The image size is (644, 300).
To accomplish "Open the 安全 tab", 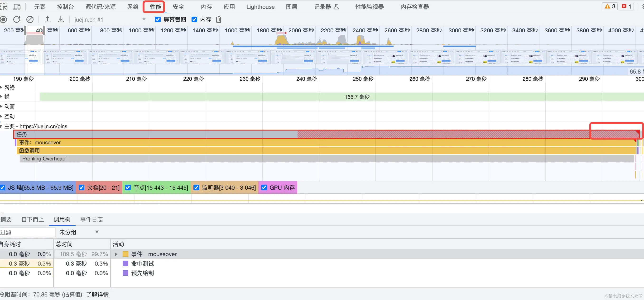I will [178, 7].
